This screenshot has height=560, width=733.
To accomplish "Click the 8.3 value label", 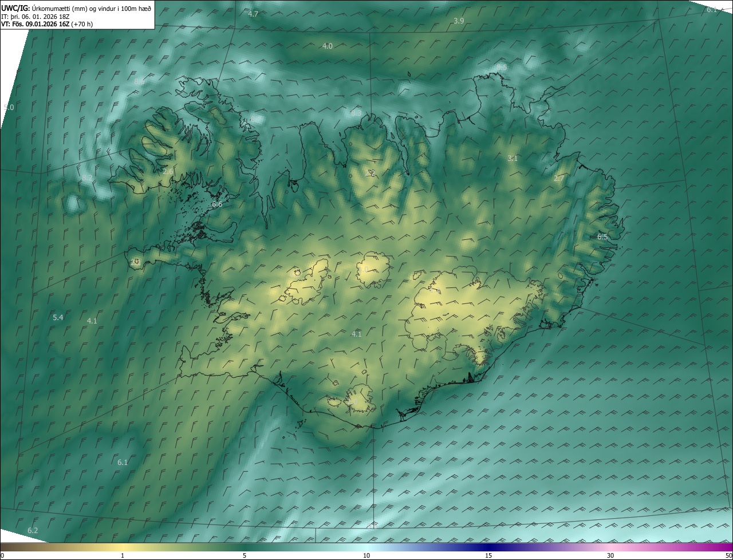I will click(356, 113).
